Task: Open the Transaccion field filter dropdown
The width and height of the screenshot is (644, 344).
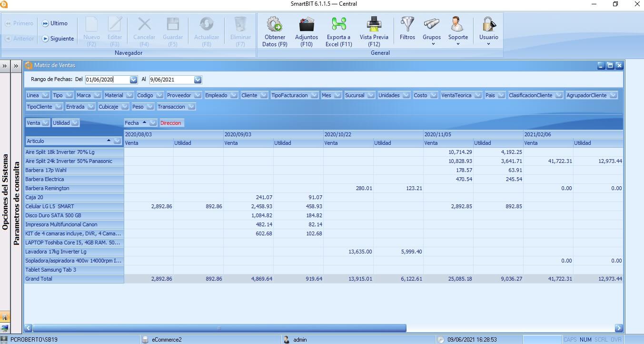Action: [x=191, y=107]
